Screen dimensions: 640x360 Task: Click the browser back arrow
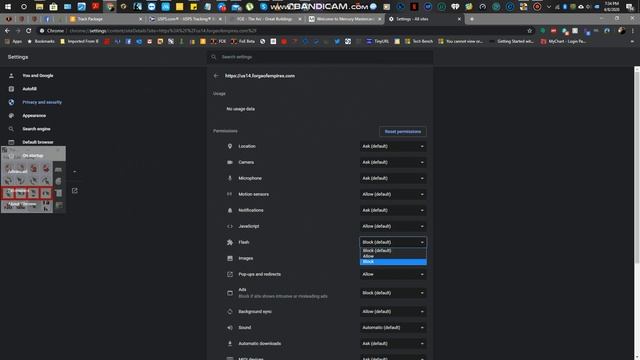tap(7, 31)
